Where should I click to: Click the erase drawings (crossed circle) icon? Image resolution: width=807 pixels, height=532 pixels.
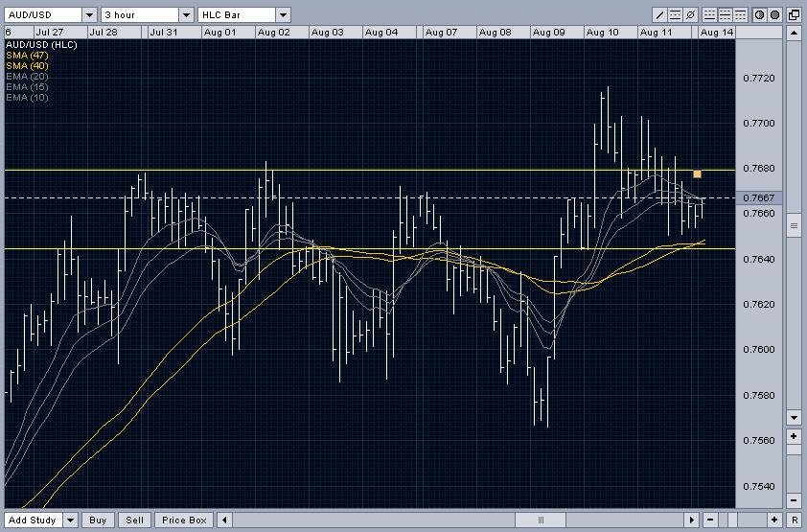click(x=691, y=15)
